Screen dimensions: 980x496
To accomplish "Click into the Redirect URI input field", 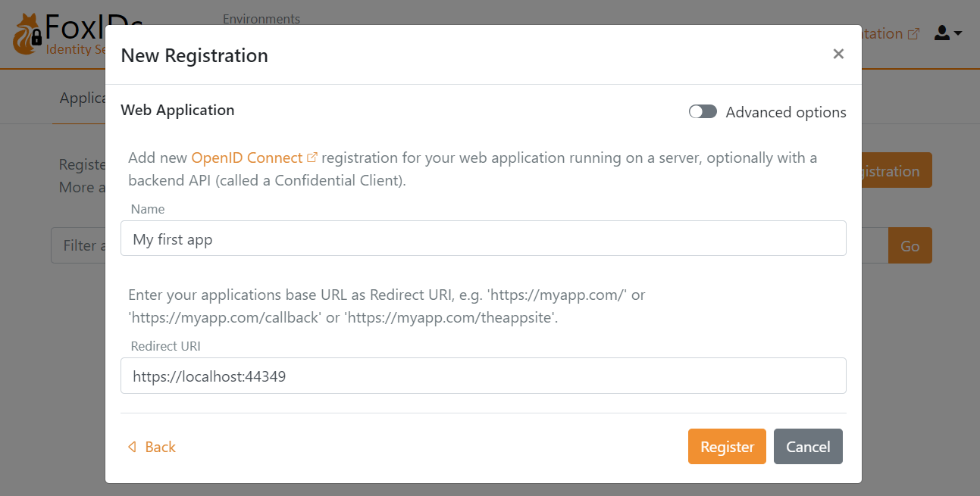I will [x=483, y=376].
